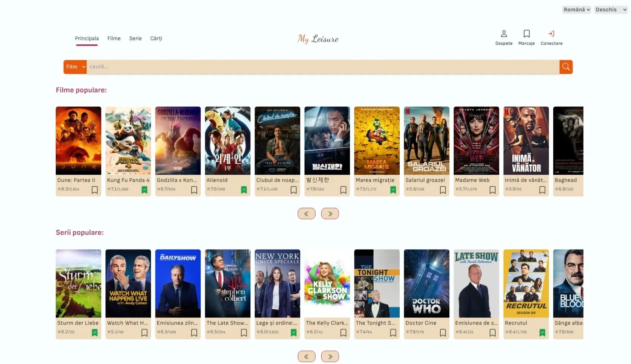Open the Daily Show poster
This screenshot has width=631, height=364.
point(178,283)
